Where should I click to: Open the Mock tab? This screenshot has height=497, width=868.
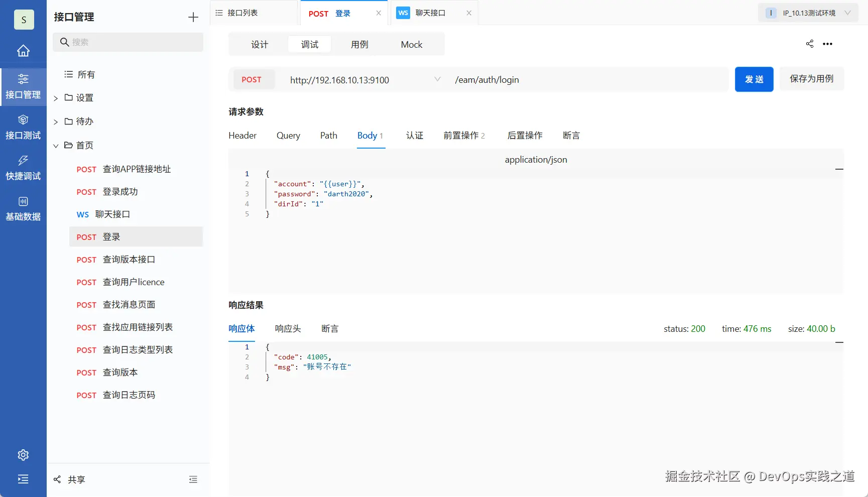point(412,44)
